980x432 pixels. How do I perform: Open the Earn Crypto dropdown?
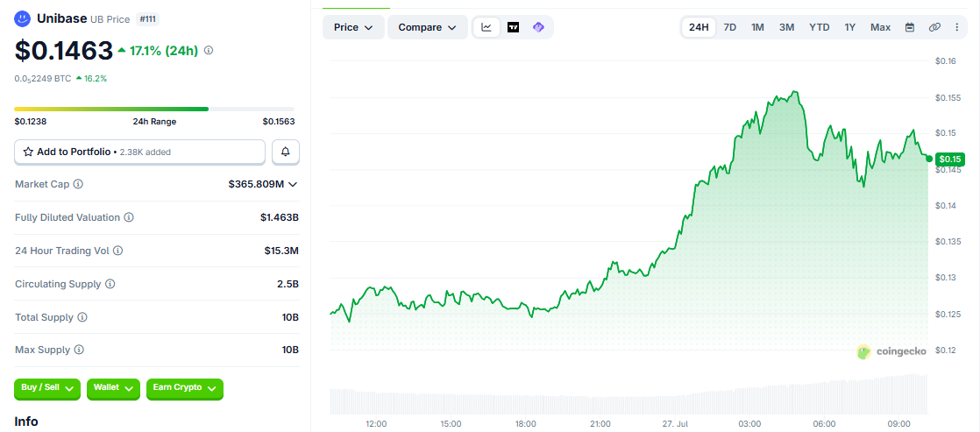(184, 388)
